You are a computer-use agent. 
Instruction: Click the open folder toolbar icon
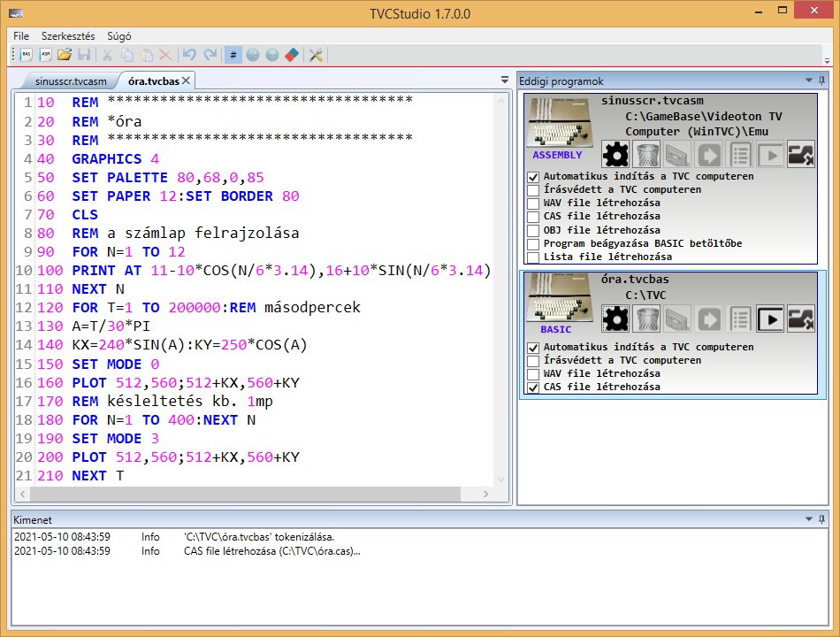tap(65, 55)
